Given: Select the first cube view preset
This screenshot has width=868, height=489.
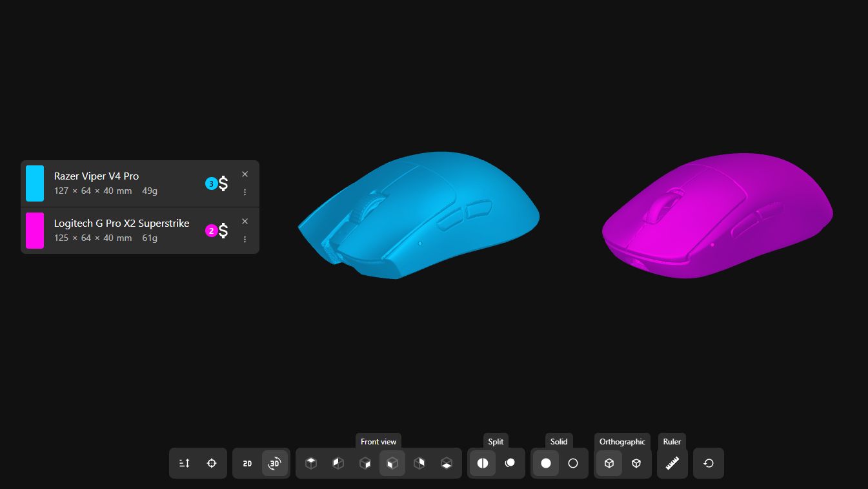Looking at the screenshot, I should click(311, 463).
